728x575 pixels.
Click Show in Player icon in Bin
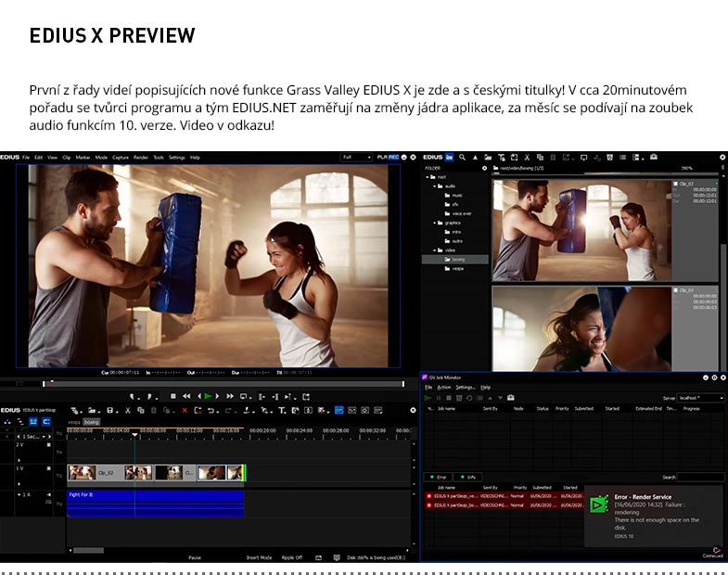point(583,158)
